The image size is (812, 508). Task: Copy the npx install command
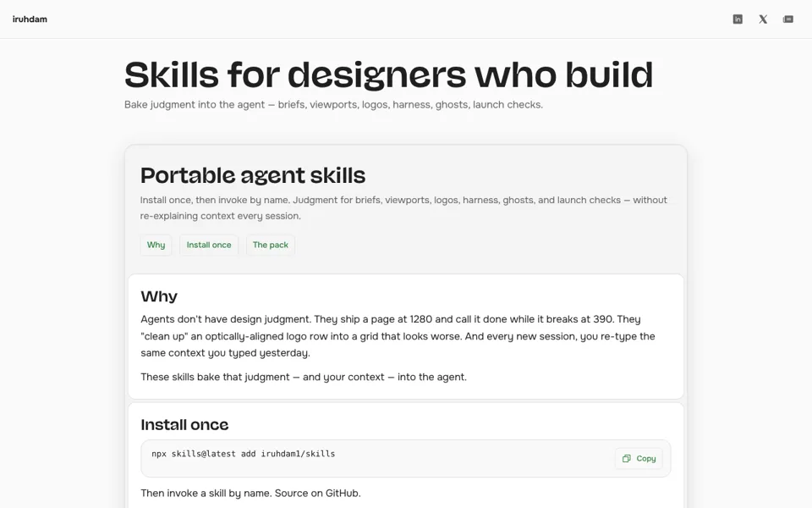pos(639,458)
